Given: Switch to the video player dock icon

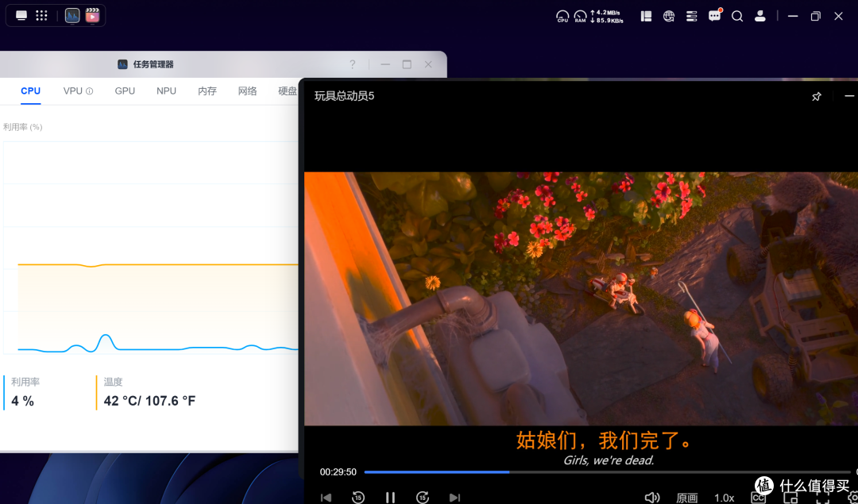Looking at the screenshot, I should coord(92,15).
